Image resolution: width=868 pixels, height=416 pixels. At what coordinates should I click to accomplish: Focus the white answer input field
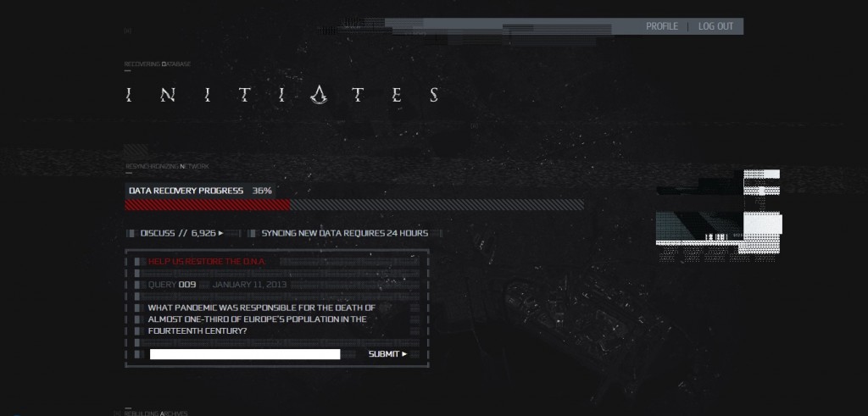[x=245, y=354]
